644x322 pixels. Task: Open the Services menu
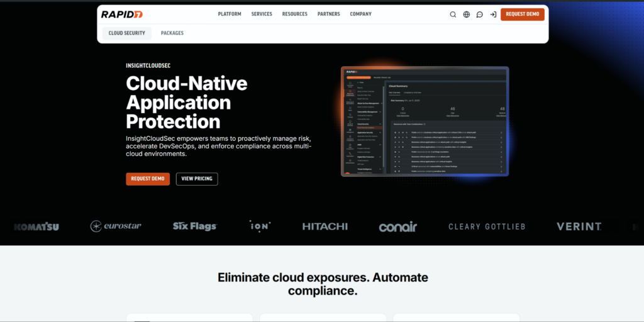click(x=262, y=14)
